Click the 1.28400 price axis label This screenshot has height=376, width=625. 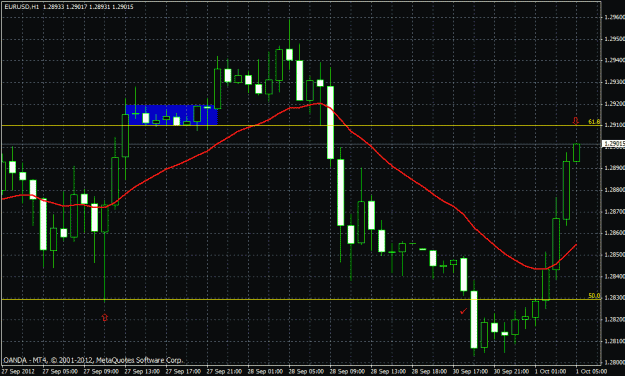pos(614,276)
